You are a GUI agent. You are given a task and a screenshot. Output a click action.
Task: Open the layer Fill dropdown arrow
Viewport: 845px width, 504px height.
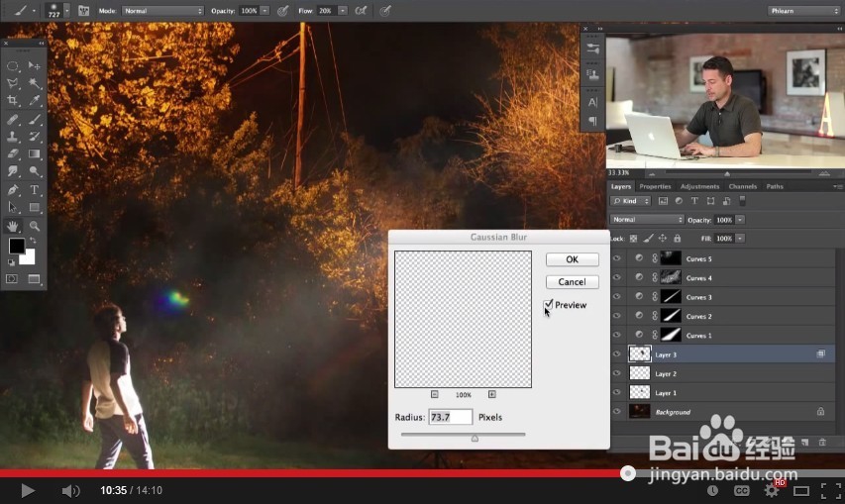tap(740, 238)
